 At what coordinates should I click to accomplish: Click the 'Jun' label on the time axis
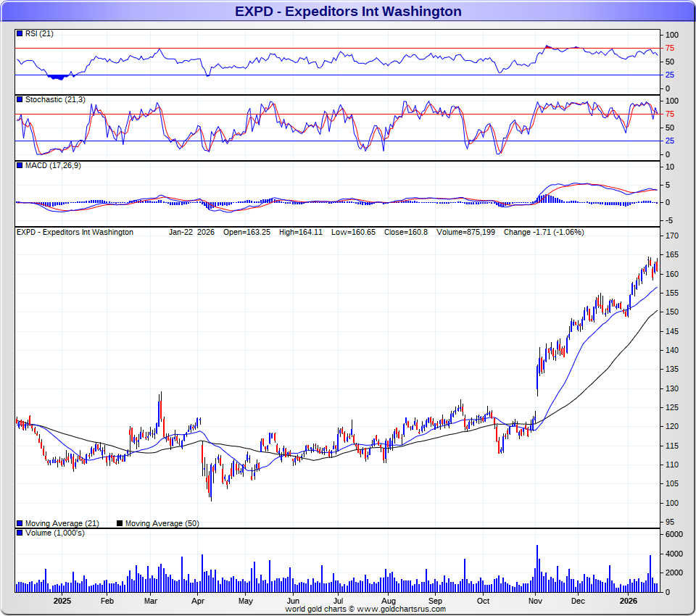(x=293, y=601)
